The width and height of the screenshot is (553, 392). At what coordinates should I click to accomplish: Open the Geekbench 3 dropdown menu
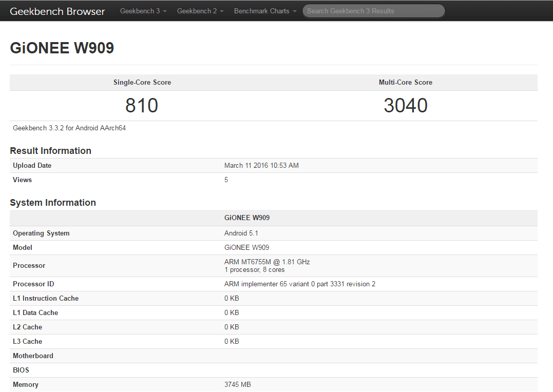(143, 11)
